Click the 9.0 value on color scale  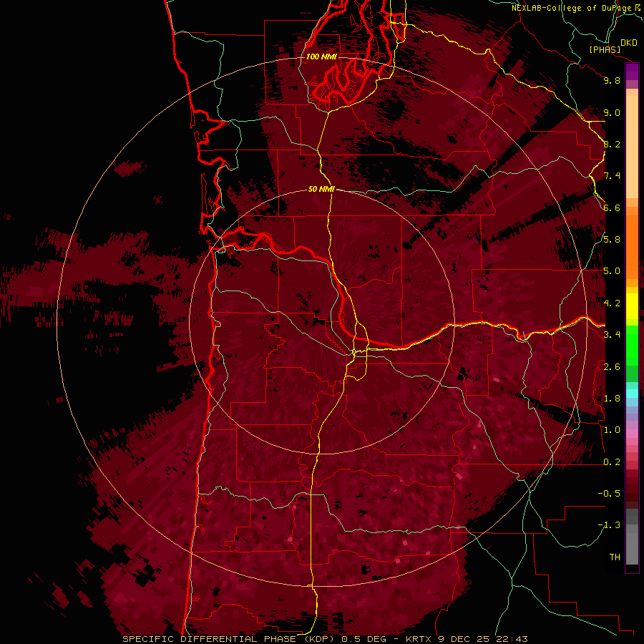612,112
